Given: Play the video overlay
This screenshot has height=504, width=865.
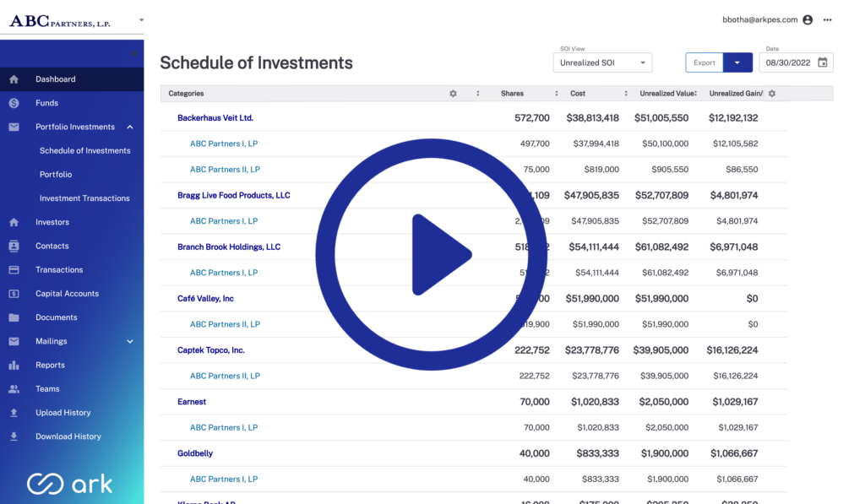Looking at the screenshot, I should [432, 254].
